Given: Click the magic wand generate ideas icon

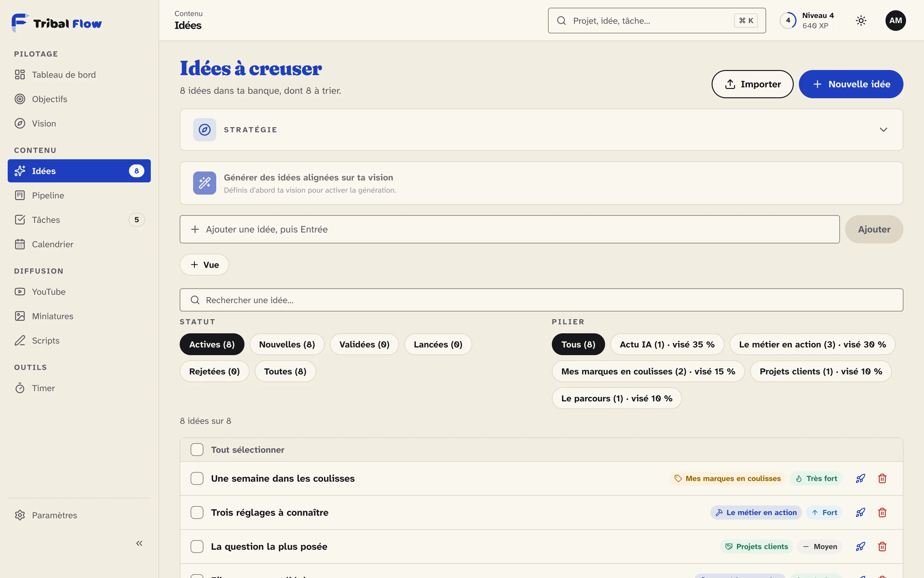Looking at the screenshot, I should coord(205,183).
